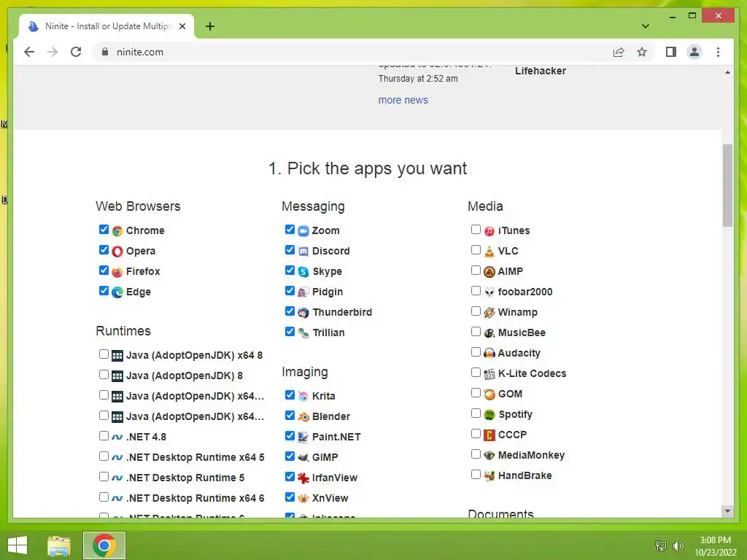This screenshot has width=747, height=560.
Task: Click the Chrome taskbar button
Action: pos(104,545)
